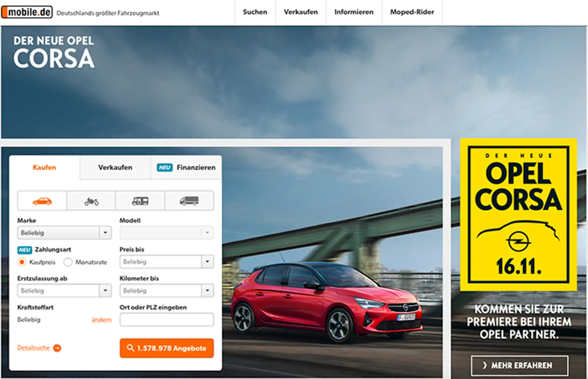Image resolution: width=588 pixels, height=379 pixels.
Task: Open the Detailsuche link
Action: click(x=33, y=348)
